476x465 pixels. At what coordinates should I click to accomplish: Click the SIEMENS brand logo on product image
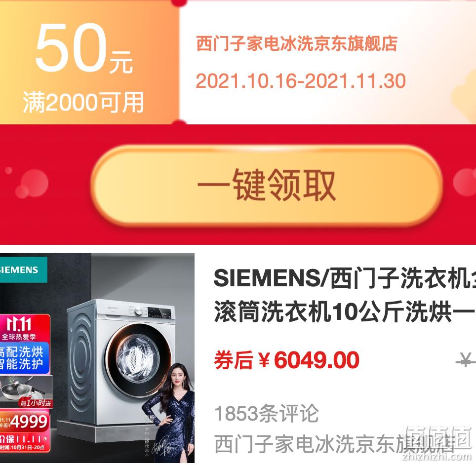click(24, 270)
